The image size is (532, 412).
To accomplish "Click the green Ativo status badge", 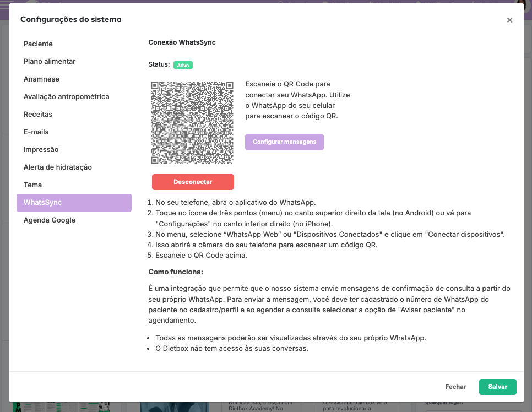I will click(x=183, y=65).
